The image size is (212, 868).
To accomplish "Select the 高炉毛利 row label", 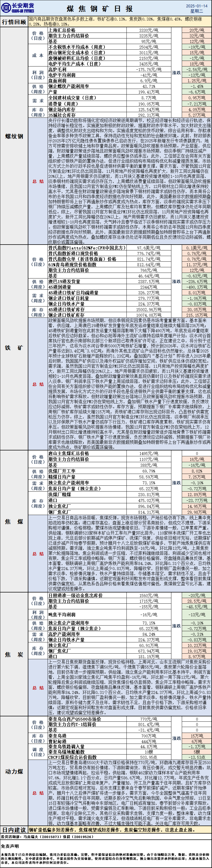I will pyautogui.click(x=57, y=70).
